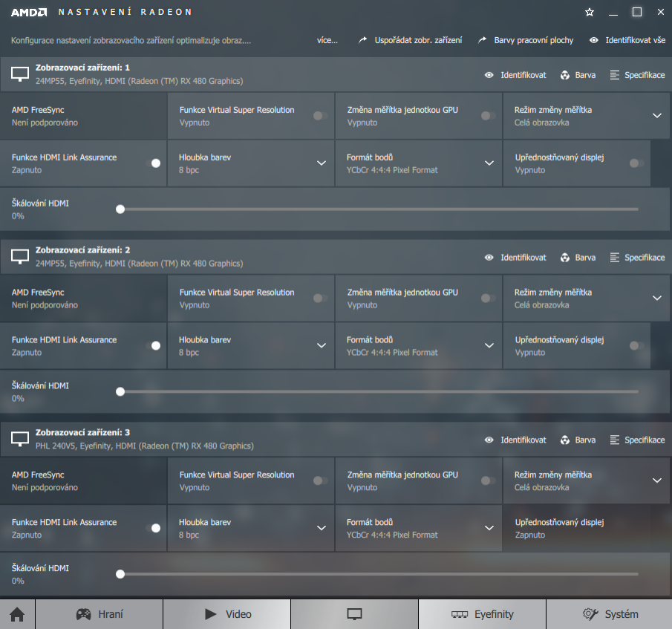Click Identifikovat vše label
Screen dimensions: 672x629
click(x=635, y=40)
